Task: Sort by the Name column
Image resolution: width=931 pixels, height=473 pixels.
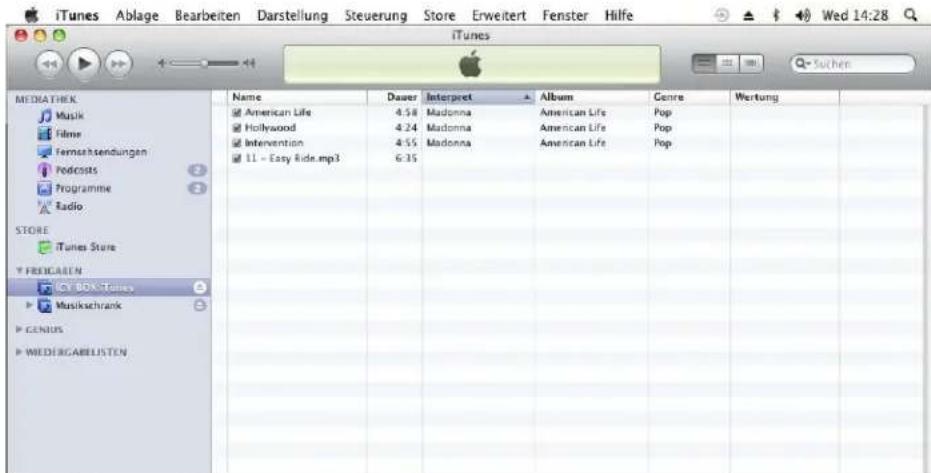Action: [x=297, y=97]
